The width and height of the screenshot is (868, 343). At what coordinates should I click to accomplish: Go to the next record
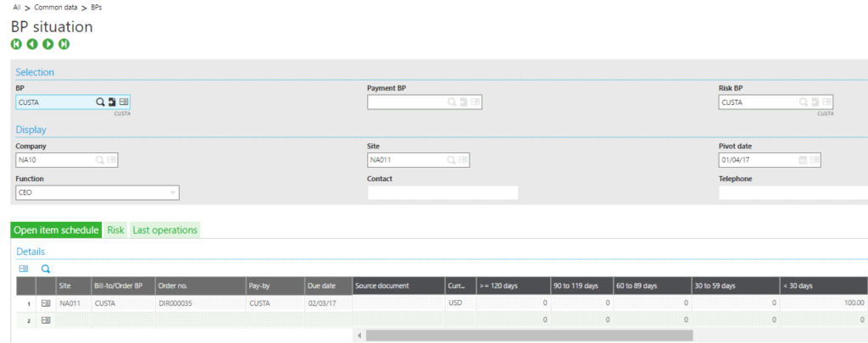coord(48,44)
